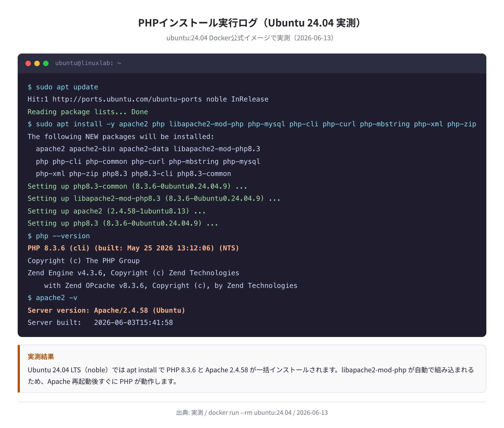
Task: Click 'Setting up apache2 (2.4.58-1ubuntu8.13)' line
Action: 116,211
